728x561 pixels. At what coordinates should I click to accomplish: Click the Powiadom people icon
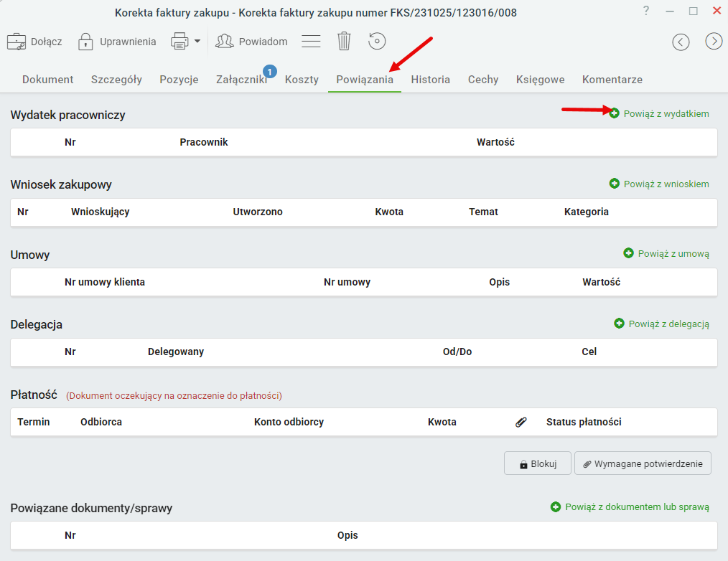tap(224, 42)
